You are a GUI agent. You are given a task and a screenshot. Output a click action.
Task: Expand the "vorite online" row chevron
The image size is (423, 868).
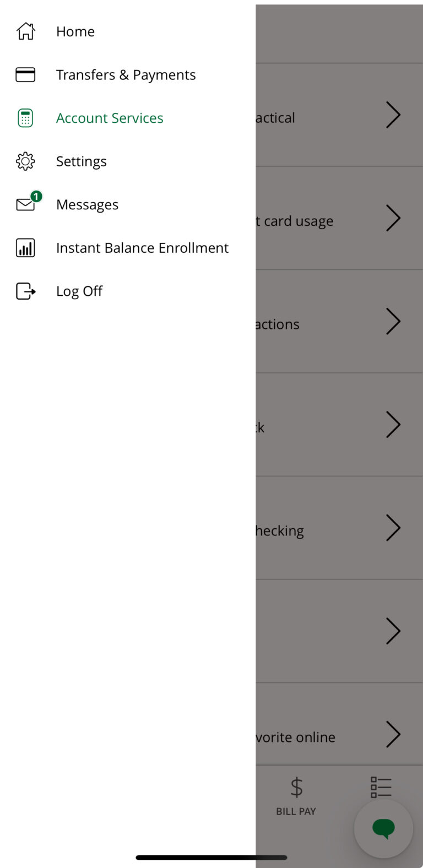tap(393, 734)
